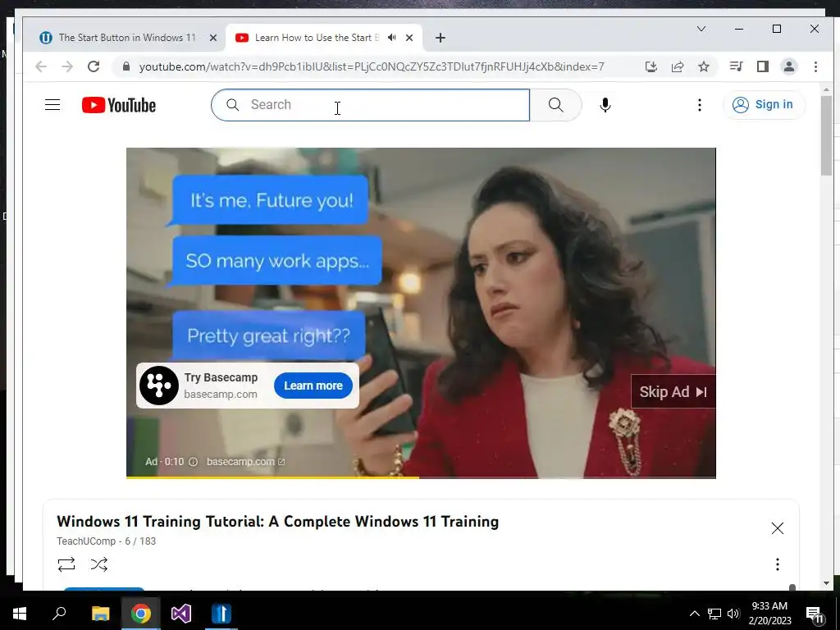Open File Explorer from the taskbar
Viewport: 840px width, 630px height.
point(100,614)
